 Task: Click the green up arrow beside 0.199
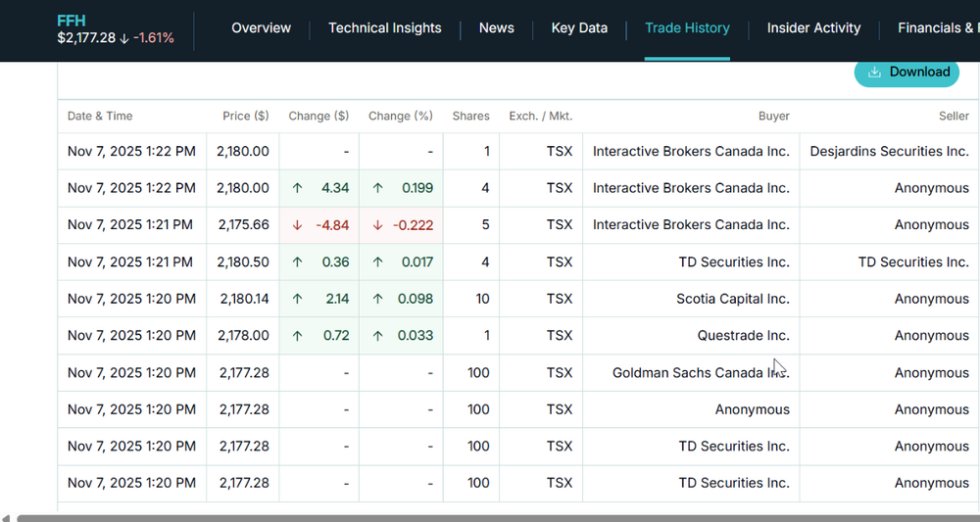point(377,188)
